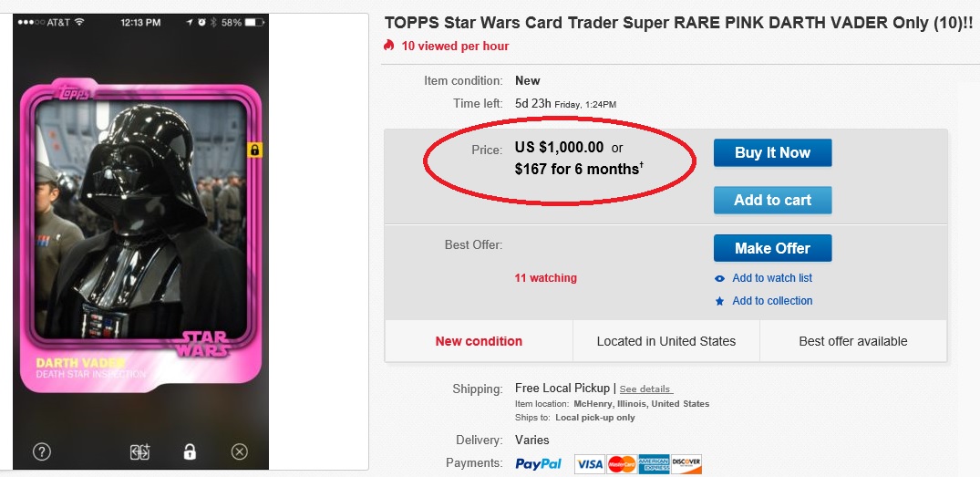Close the card view with X icon
Screen dimensions: 980x477
tap(239, 451)
